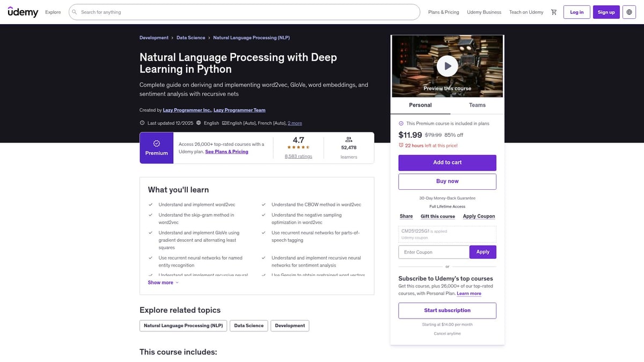Click checkmark beside Understand and implement word2vec
Image resolution: width=644 pixels, height=362 pixels.
151,205
